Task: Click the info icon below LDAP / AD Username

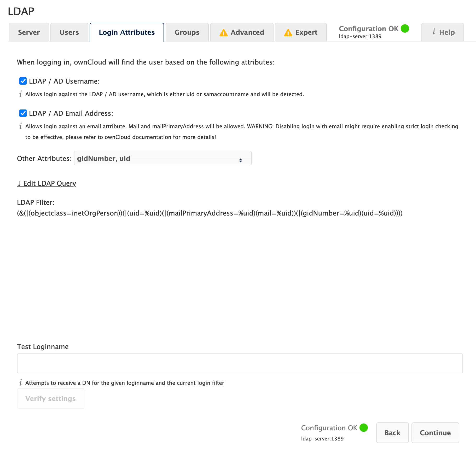Action: pos(21,94)
